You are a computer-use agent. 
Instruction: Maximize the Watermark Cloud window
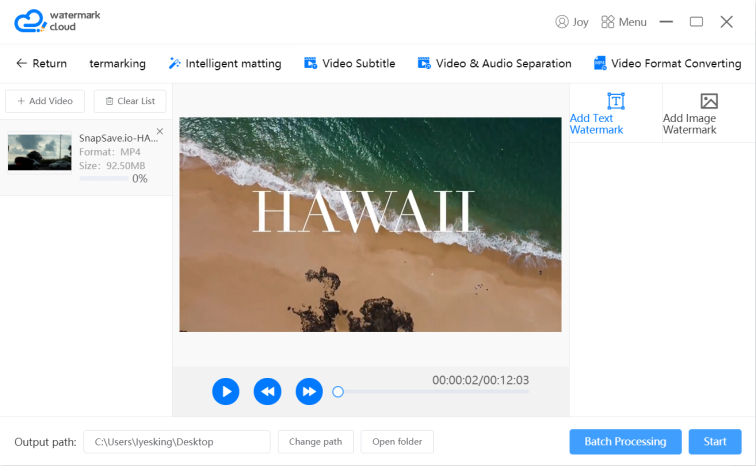point(696,22)
